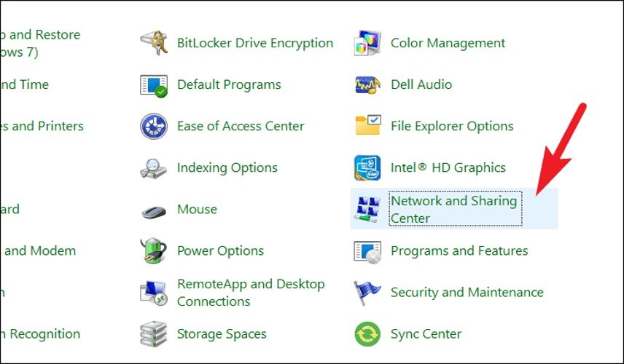Screen dimensions: 624x364
Task: Open the Power Options text link
Action: (220, 251)
